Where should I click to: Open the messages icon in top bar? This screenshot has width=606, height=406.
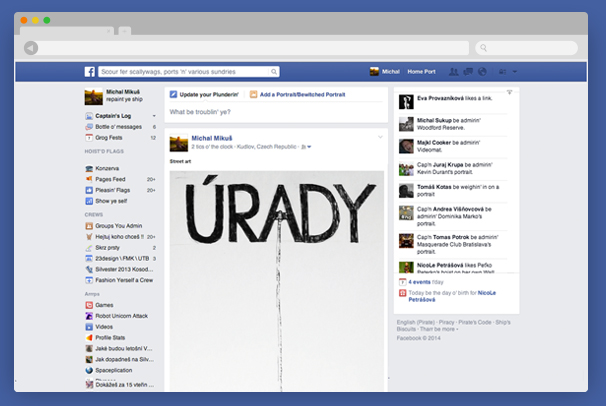(x=468, y=72)
